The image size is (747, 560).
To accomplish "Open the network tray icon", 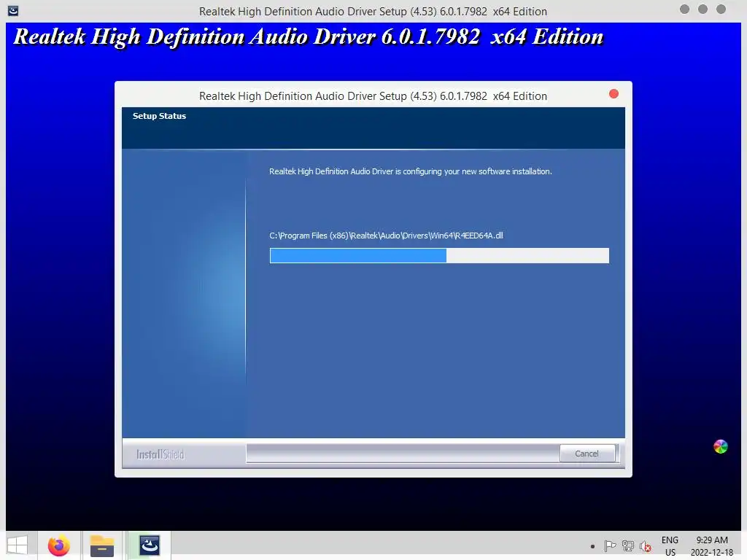I will pyautogui.click(x=628, y=546).
